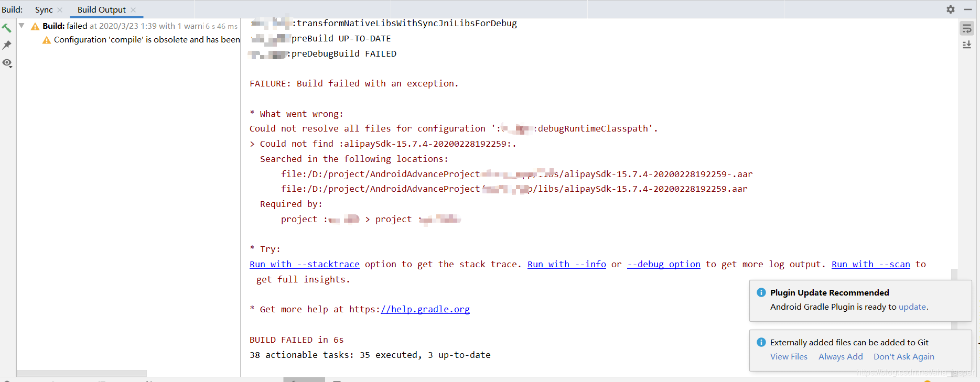
Task: Click the Externally added files info icon
Action: [x=761, y=342]
